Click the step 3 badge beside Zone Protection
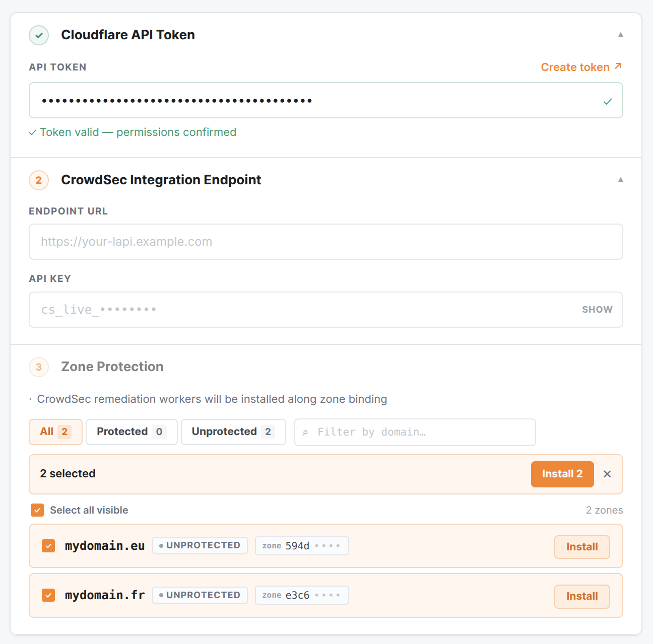 (39, 367)
